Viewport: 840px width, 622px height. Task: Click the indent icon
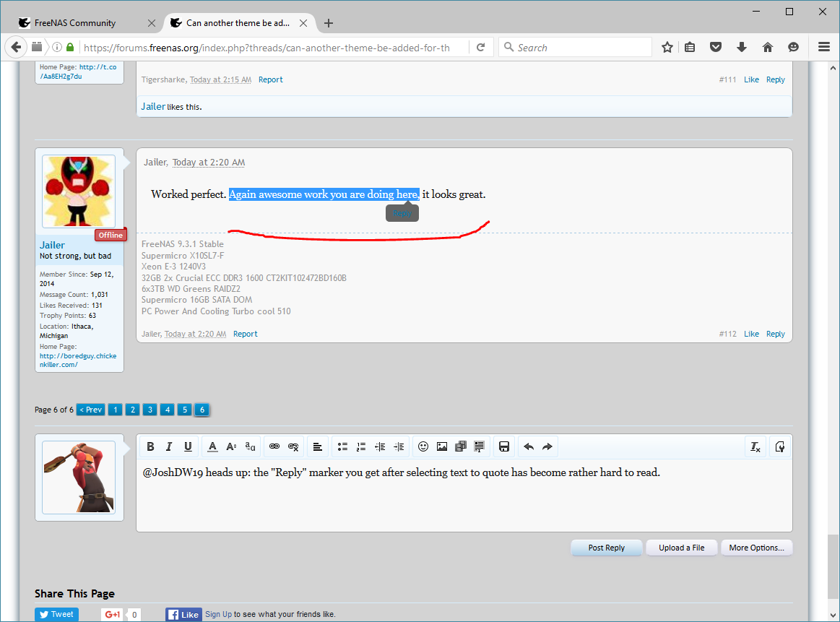tap(399, 446)
